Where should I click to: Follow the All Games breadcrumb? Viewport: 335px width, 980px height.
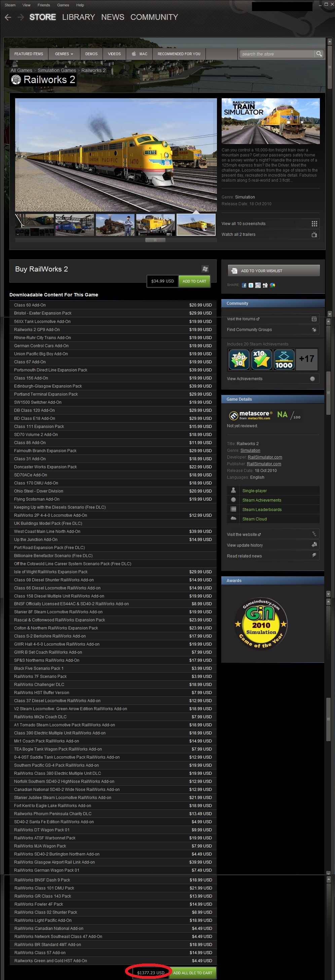21,70
